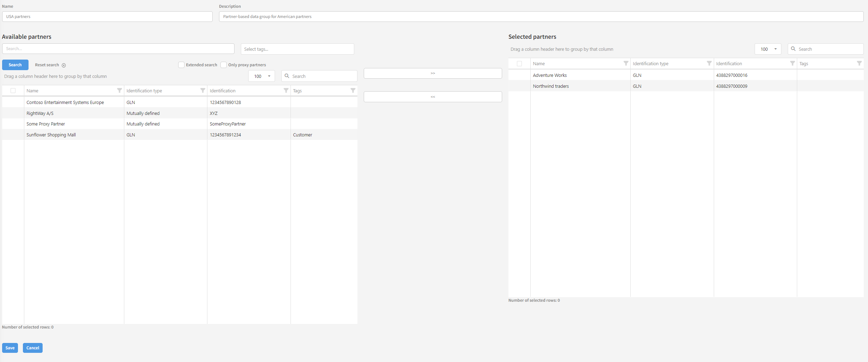Select the Sunflower Shopping Mall row
The width and height of the screenshot is (868, 362).
pyautogui.click(x=51, y=135)
